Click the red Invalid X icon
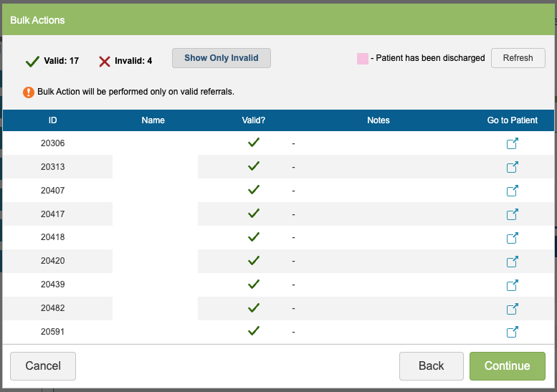The image size is (557, 392). [x=105, y=61]
